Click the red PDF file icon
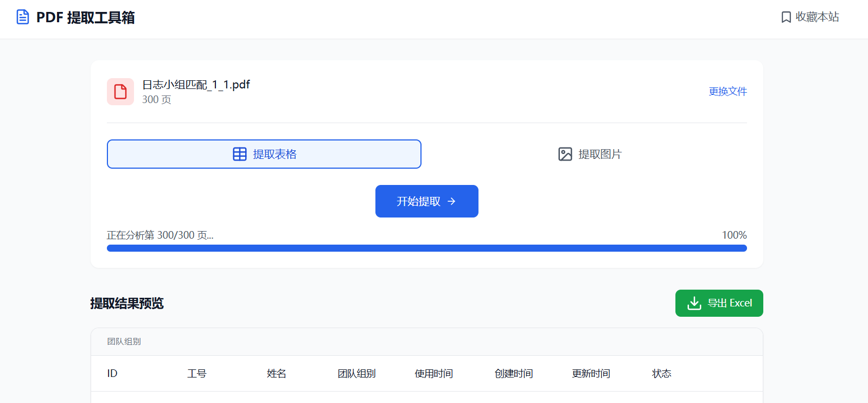This screenshot has width=868, height=403. [x=120, y=92]
